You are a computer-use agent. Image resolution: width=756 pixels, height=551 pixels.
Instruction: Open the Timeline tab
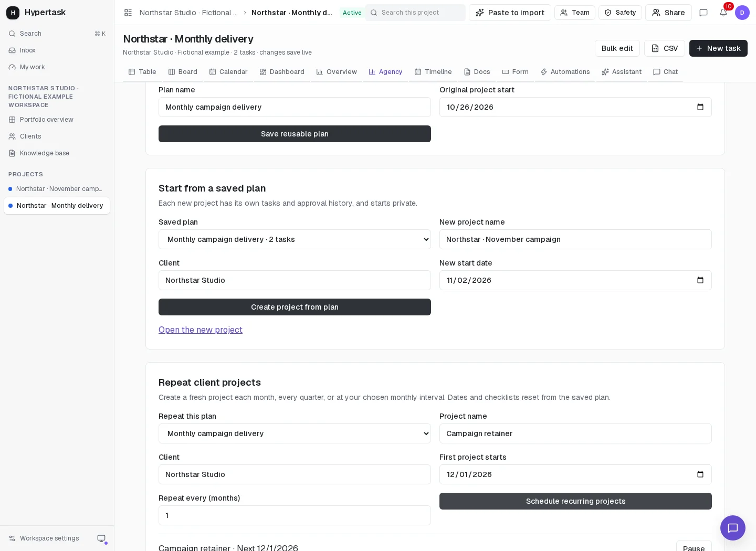(433, 72)
